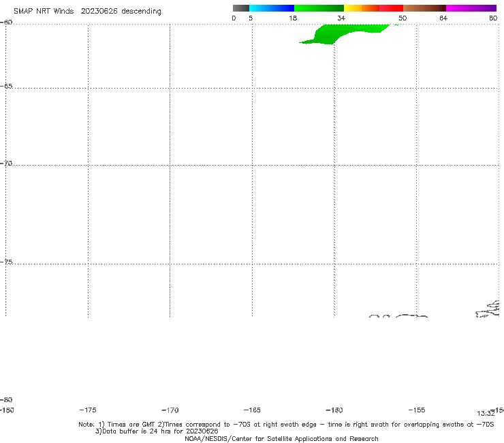Click the brown segment of the color bar
The height and width of the screenshot is (443, 504).
pyautogui.click(x=424, y=8)
